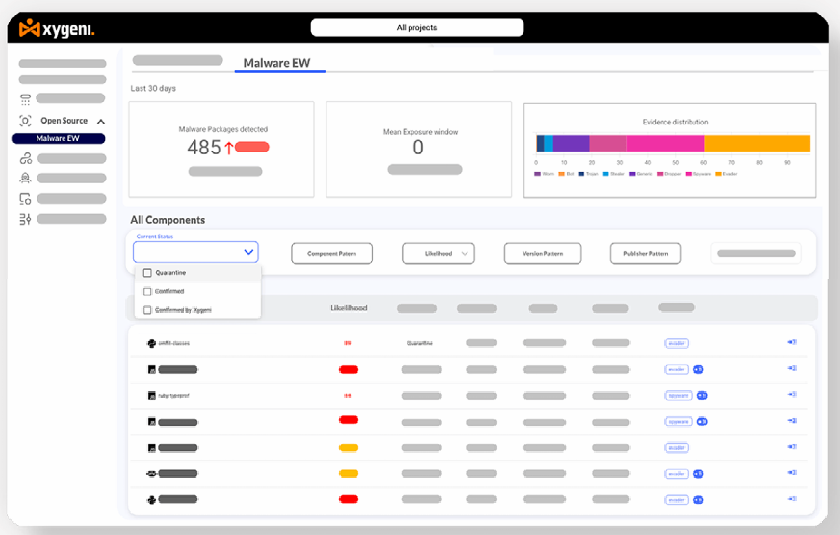Click the All projects selector field
Screen dimensions: 840x535
(x=416, y=27)
